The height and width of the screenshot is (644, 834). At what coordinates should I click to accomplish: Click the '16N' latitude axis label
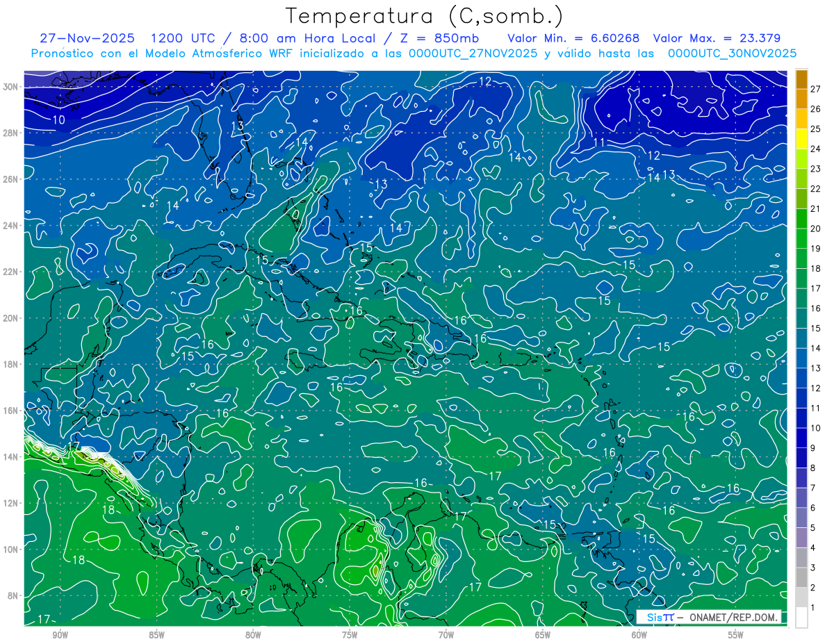click(11, 411)
